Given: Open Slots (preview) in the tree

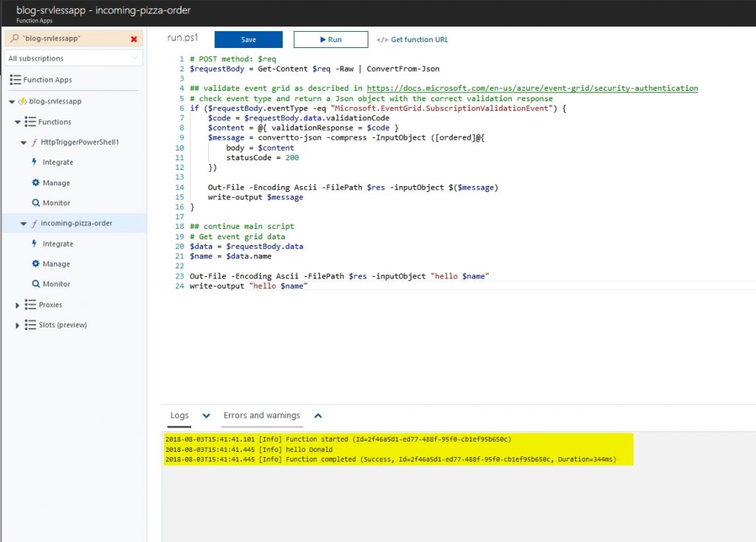Looking at the screenshot, I should (63, 325).
